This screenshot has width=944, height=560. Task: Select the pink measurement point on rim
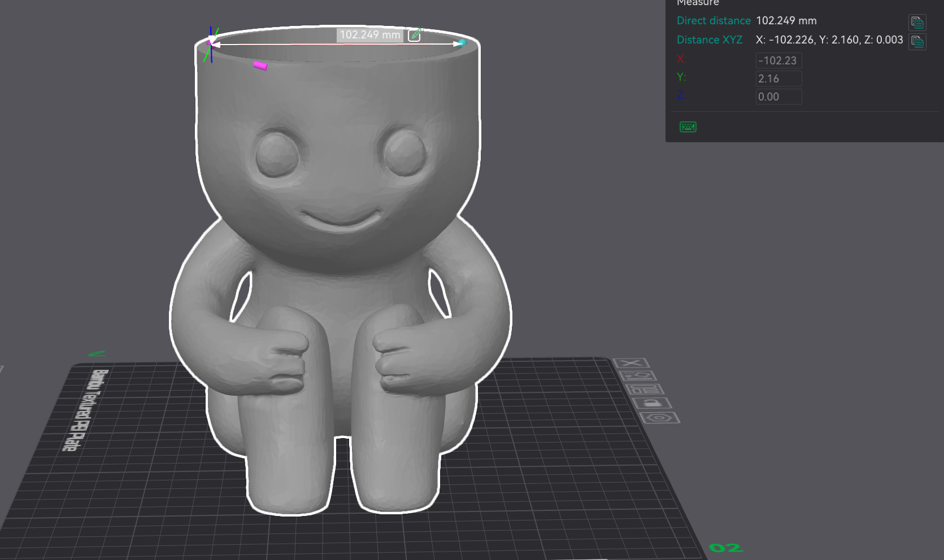(211, 43)
